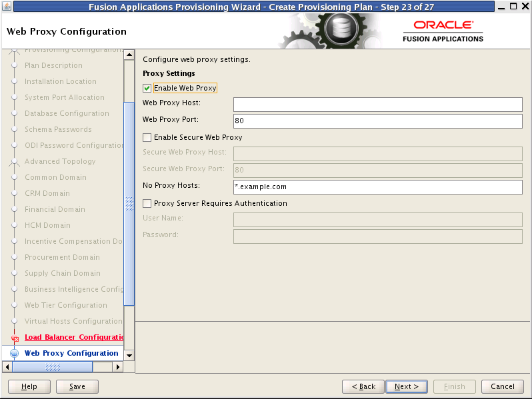The height and width of the screenshot is (399, 532).
Task: Click the horizontal scrollbar thumb under the steps list
Action: click(x=53, y=367)
